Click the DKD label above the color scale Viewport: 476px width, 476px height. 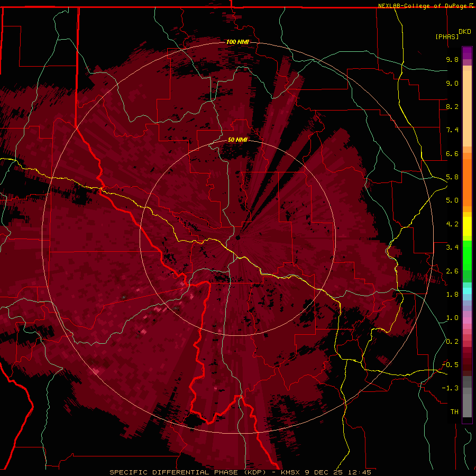coord(464,32)
